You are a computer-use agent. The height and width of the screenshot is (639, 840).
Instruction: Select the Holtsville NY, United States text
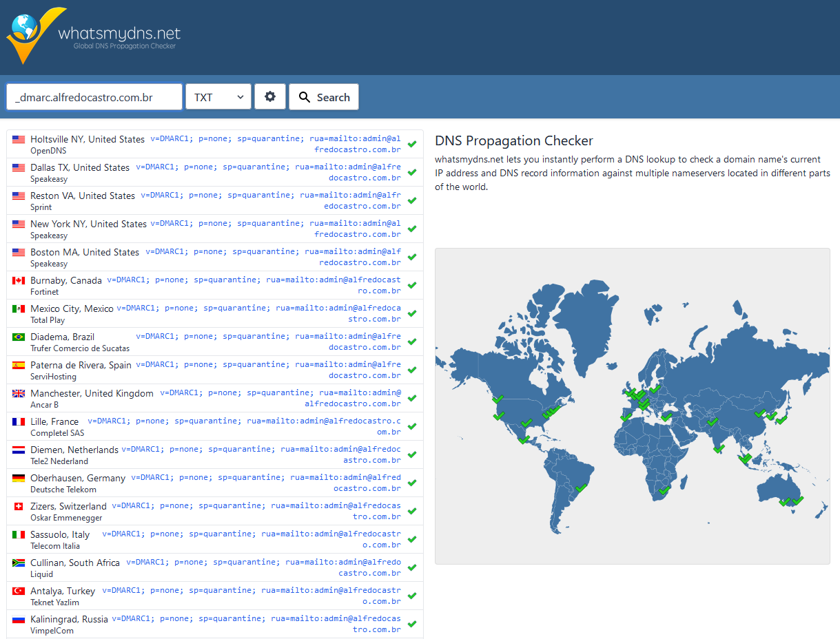88,139
